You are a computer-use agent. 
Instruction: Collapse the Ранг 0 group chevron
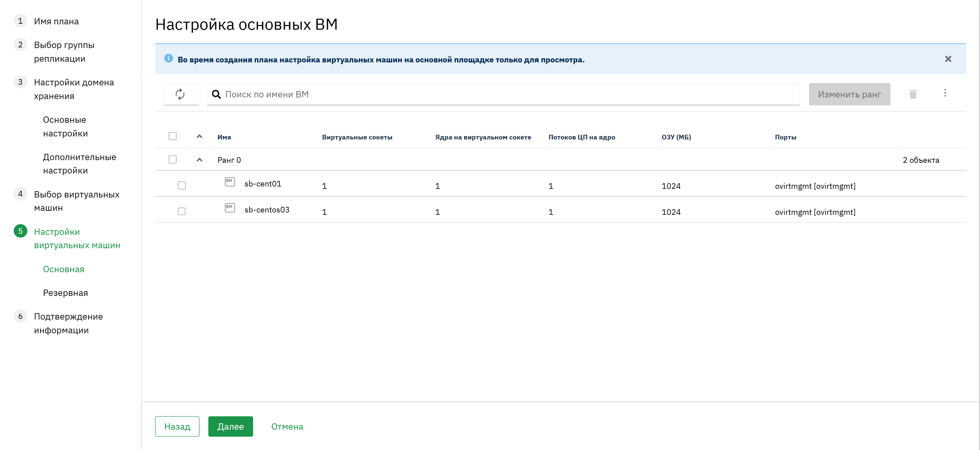pos(199,160)
